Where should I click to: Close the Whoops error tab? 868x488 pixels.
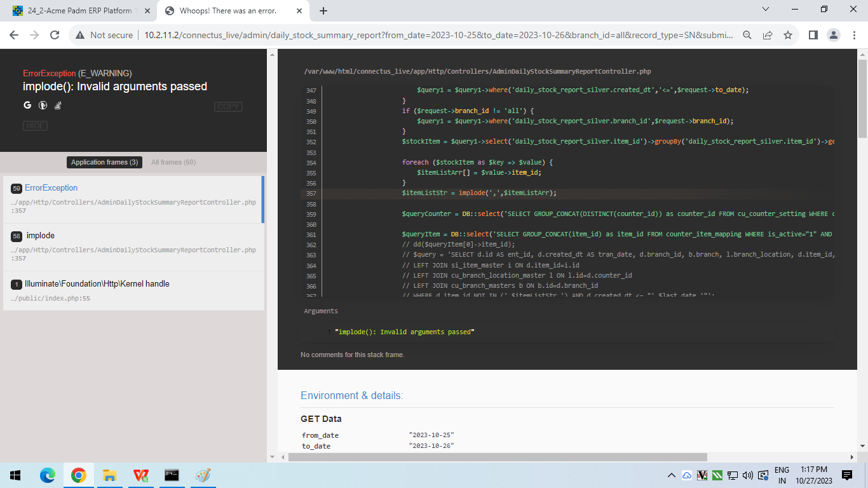(301, 11)
